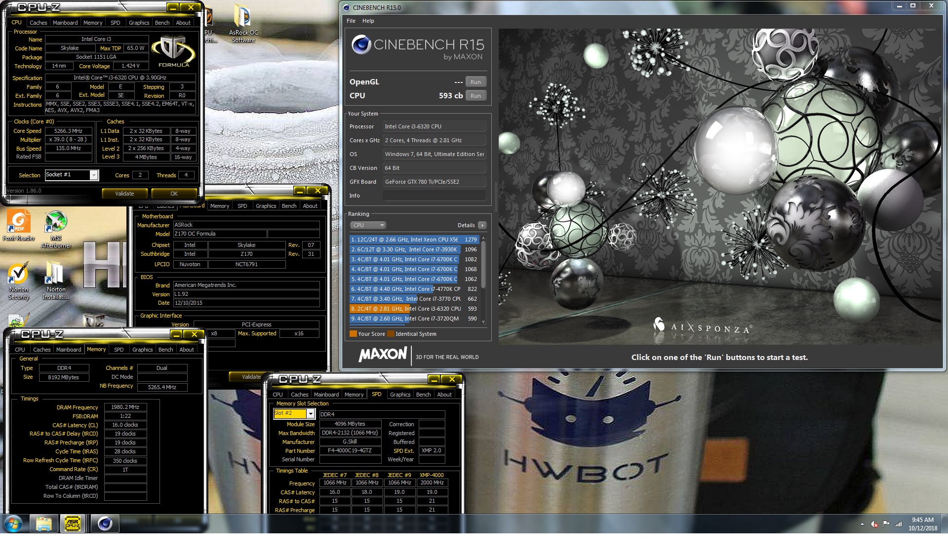Switch to Cinebench via taskbar icon
Viewport: 948px width, 560px height.
pos(105,523)
